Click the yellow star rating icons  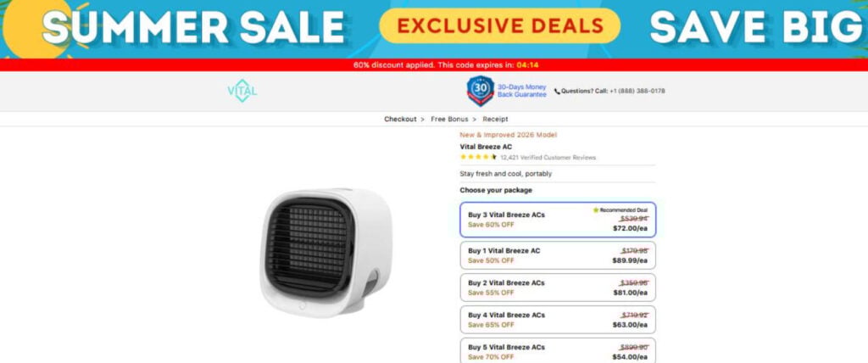click(478, 158)
